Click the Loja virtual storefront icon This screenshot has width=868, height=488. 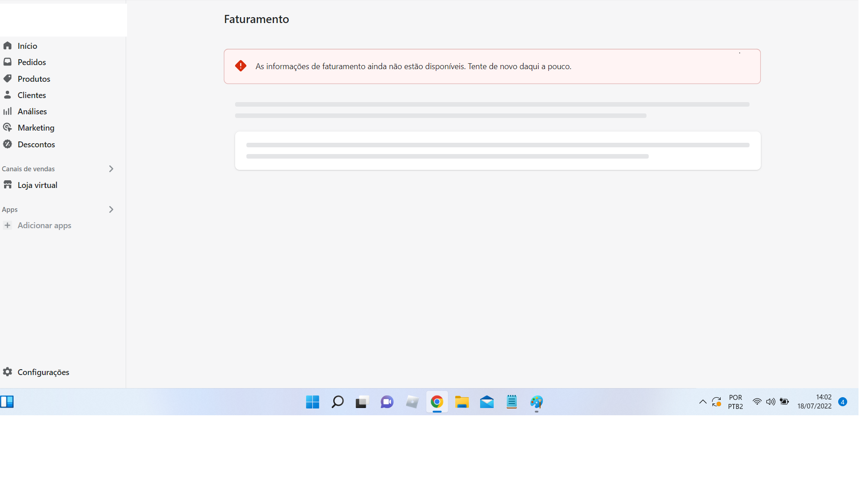point(7,185)
